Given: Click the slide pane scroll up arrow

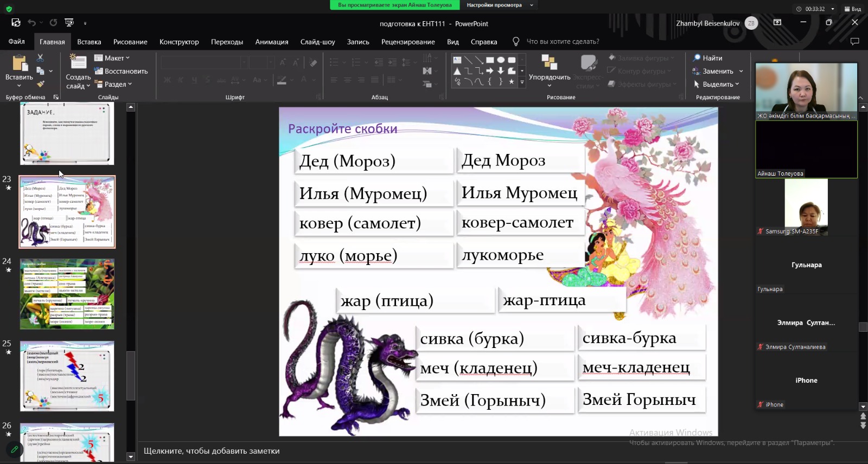Looking at the screenshot, I should coord(130,107).
